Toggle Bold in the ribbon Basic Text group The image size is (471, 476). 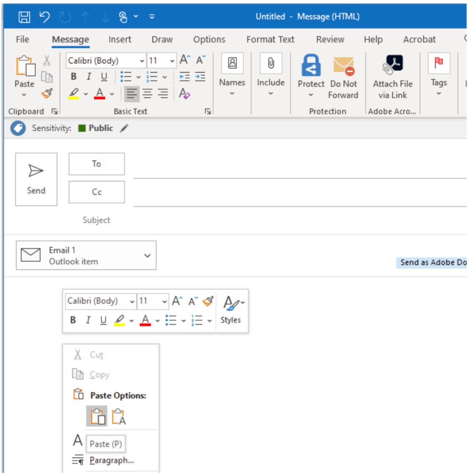tap(74, 76)
